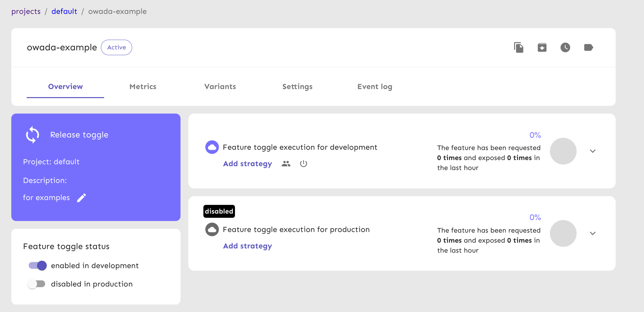Add strategy for the production environment
The height and width of the screenshot is (312, 644).
click(248, 246)
